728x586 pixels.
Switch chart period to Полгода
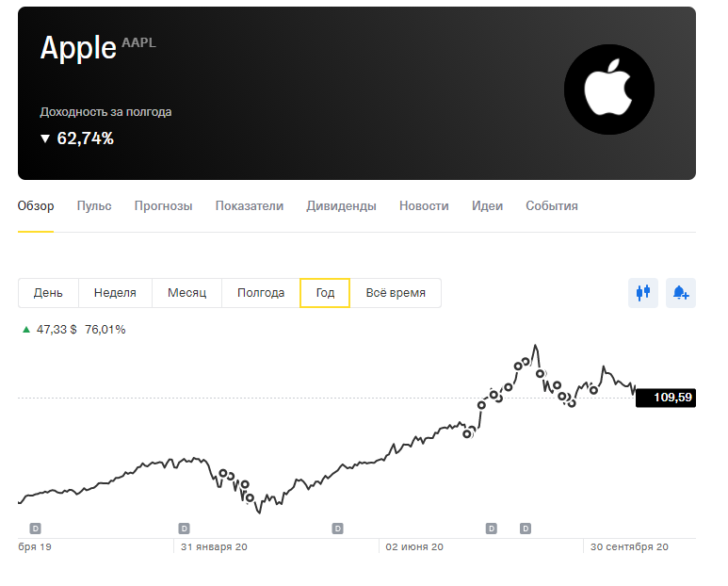[261, 293]
